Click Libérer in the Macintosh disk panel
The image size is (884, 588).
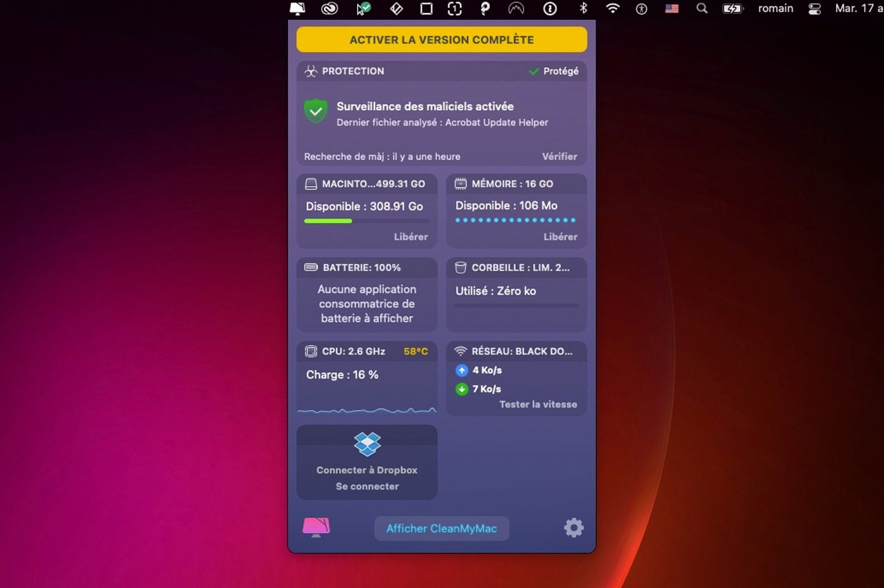point(412,237)
